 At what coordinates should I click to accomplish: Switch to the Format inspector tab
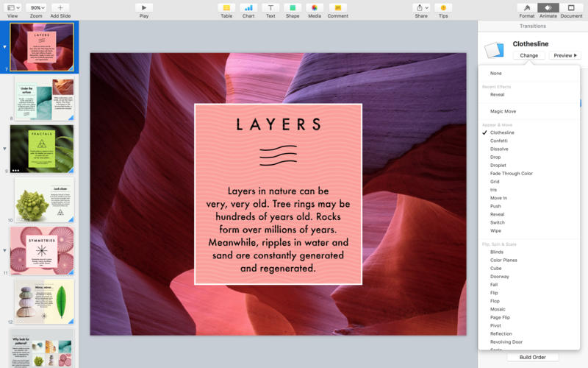(x=527, y=7)
